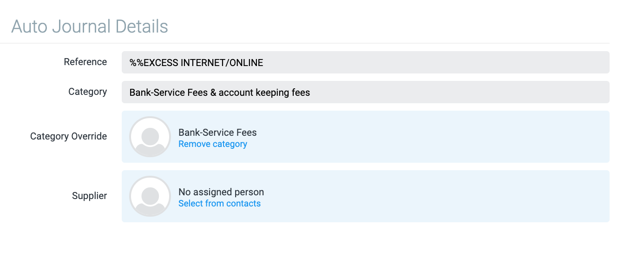This screenshot has width=644, height=279.
Task: Click the Supplier field label
Action: 90,196
